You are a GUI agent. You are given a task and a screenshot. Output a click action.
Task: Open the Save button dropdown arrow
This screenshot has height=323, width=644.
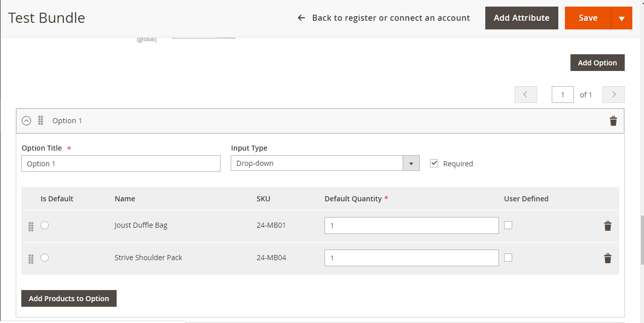pos(622,18)
